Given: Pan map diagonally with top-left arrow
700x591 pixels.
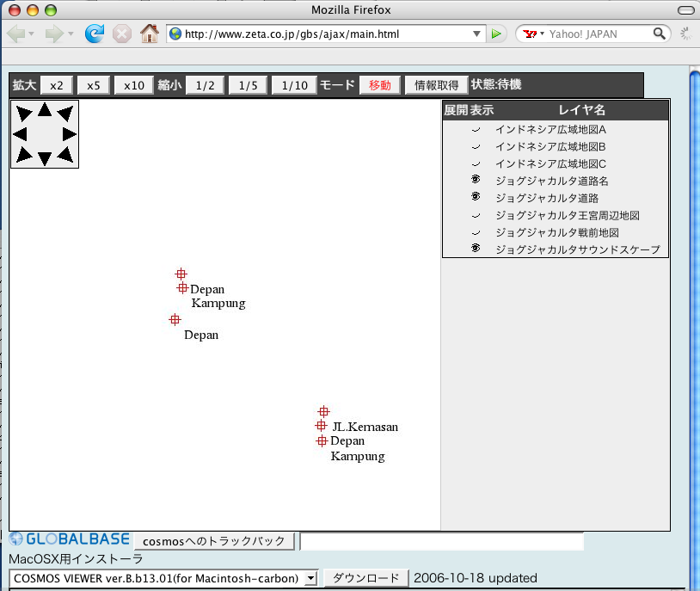Looking at the screenshot, I should point(23,113).
